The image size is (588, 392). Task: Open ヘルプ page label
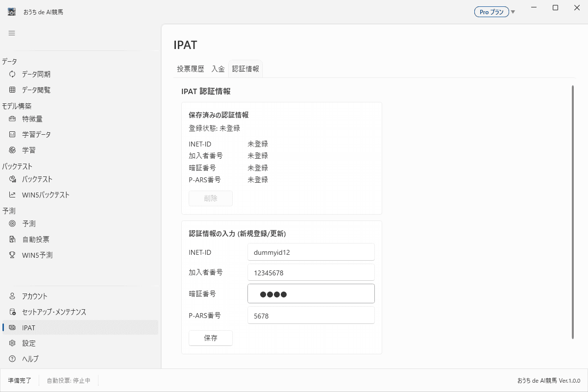pos(30,359)
